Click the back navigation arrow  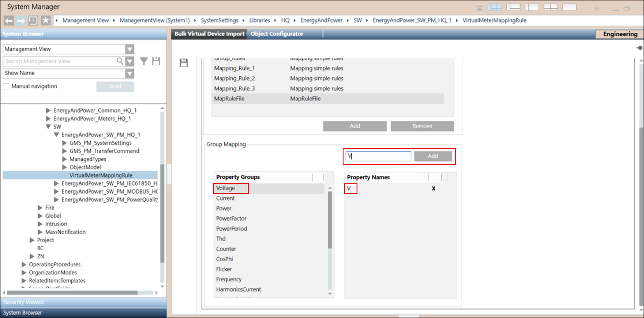point(9,20)
